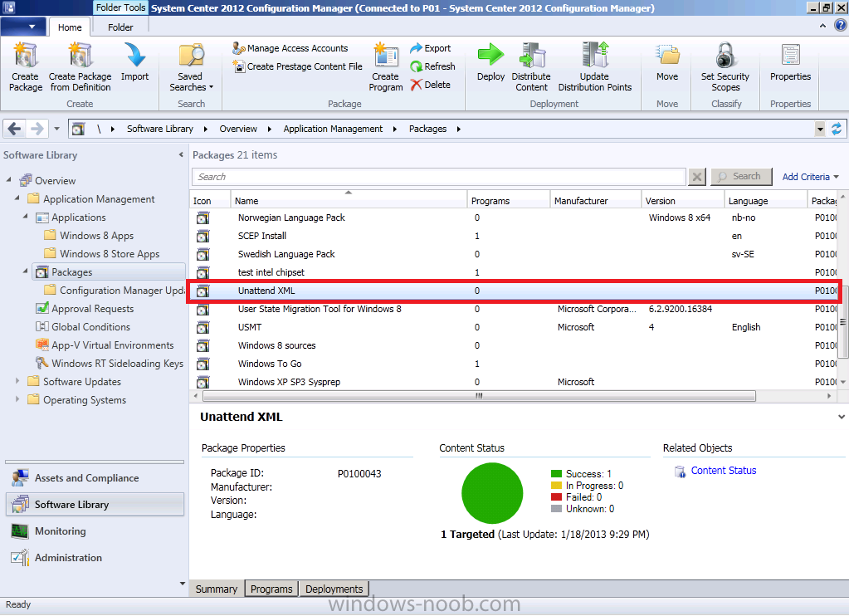
Task: Switch to the Home ribbon tab
Action: [70, 27]
